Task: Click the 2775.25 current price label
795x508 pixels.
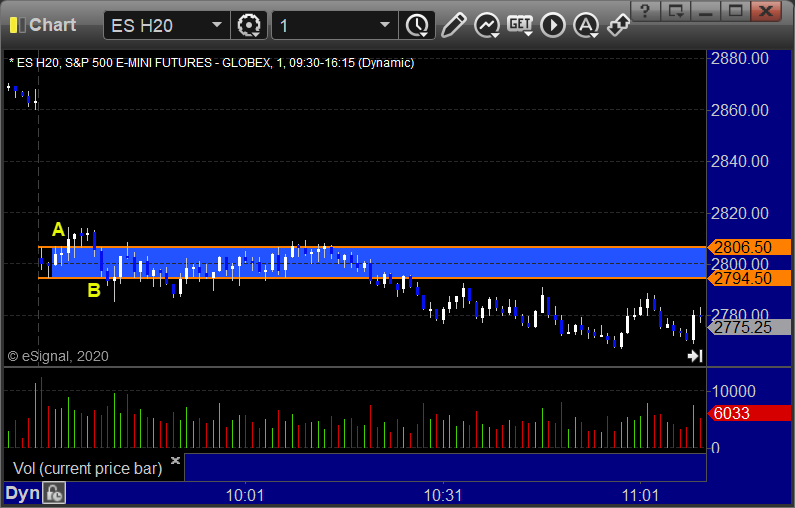Action: (749, 327)
